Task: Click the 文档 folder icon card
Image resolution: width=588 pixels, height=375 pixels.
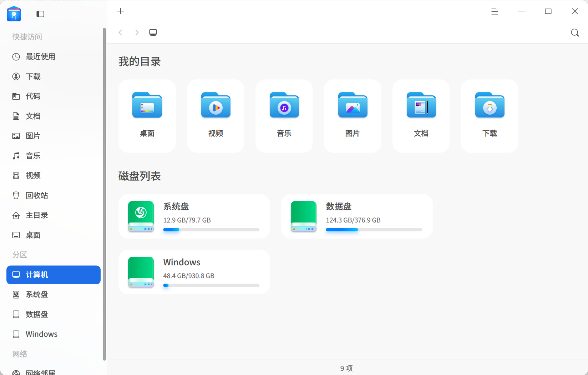Action: click(421, 116)
